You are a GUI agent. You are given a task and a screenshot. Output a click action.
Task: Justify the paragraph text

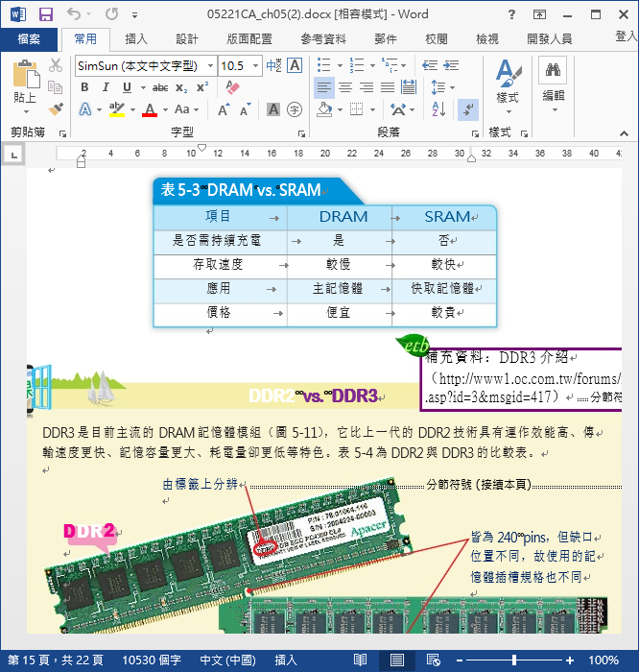(x=388, y=87)
